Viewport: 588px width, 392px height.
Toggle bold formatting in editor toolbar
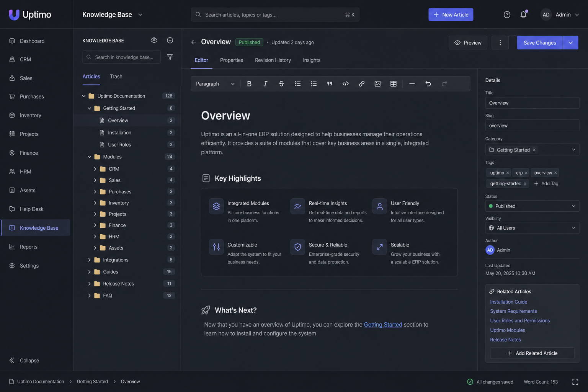coord(249,84)
